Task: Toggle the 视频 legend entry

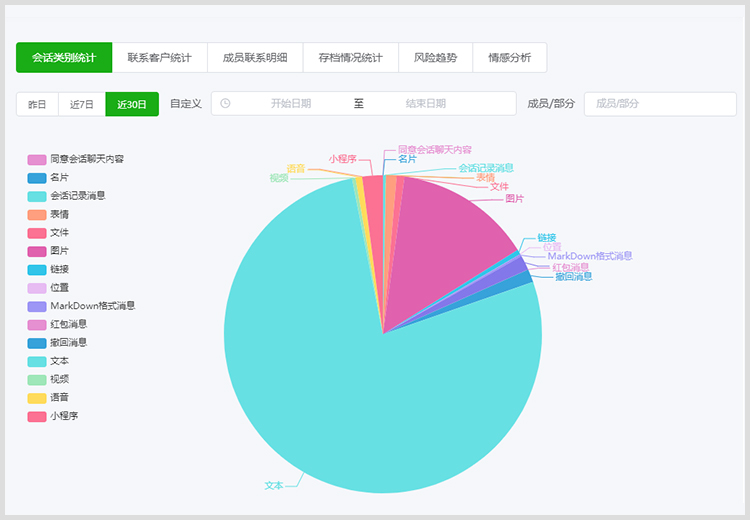Action: click(48, 379)
